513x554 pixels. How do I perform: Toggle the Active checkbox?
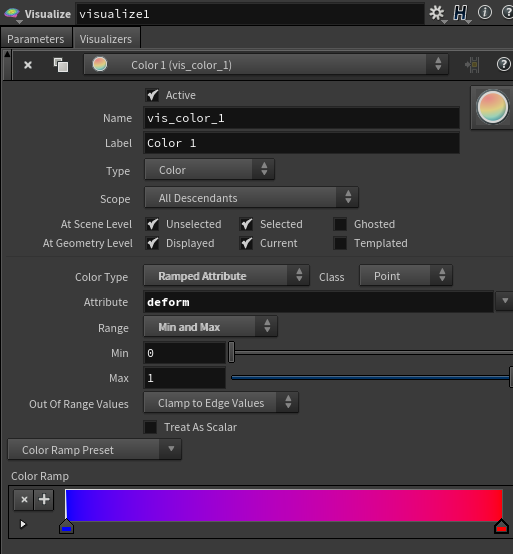152,95
